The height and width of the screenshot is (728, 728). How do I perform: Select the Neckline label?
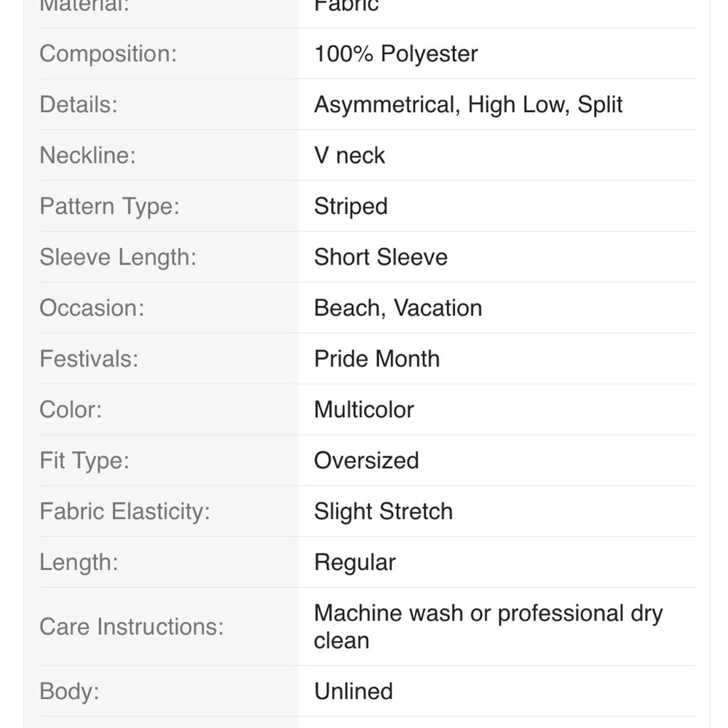88,155
